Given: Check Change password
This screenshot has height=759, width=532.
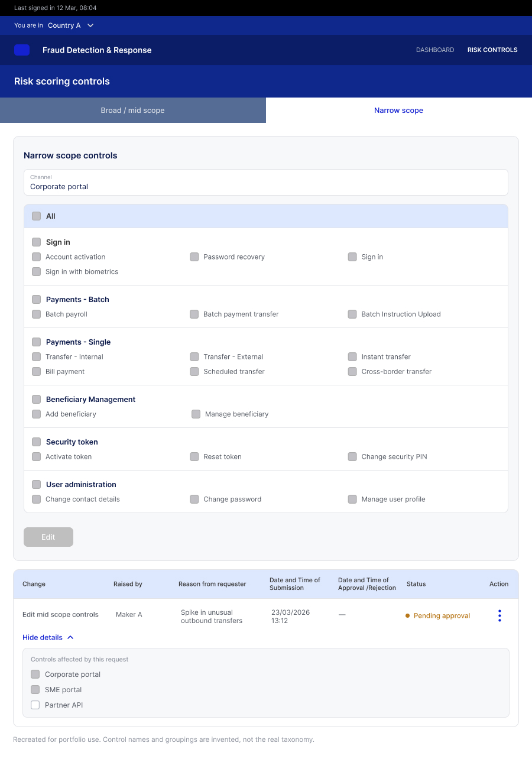Looking at the screenshot, I should point(194,499).
